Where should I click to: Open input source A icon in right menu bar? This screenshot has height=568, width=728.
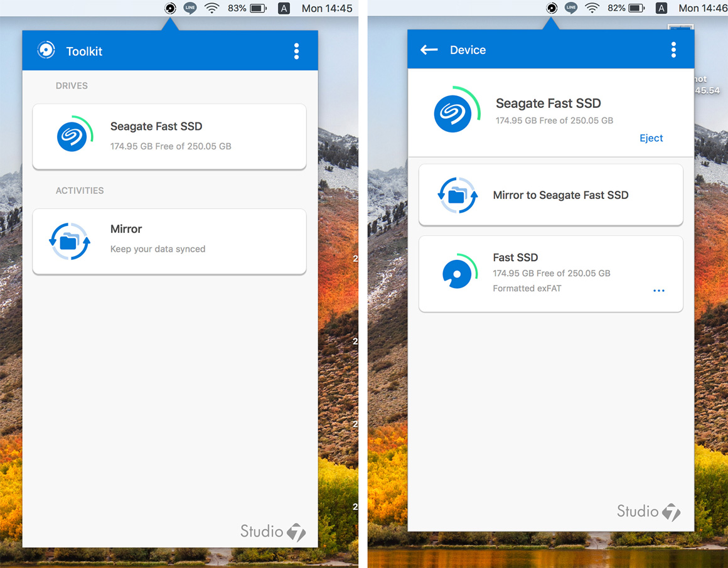coord(661,8)
